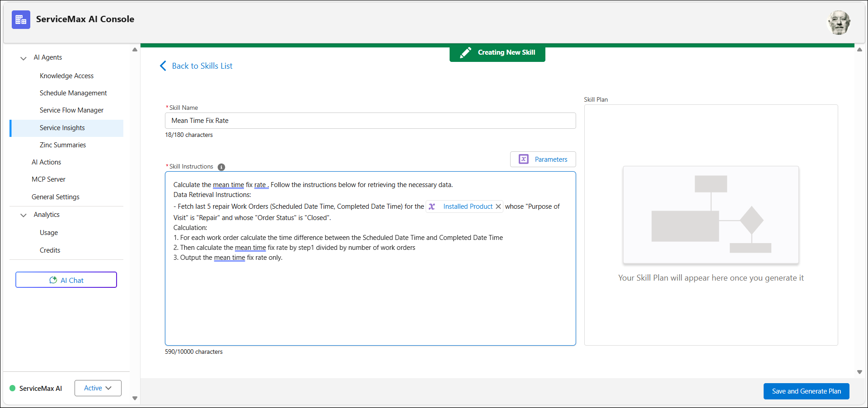View Credits analytics

tap(50, 250)
